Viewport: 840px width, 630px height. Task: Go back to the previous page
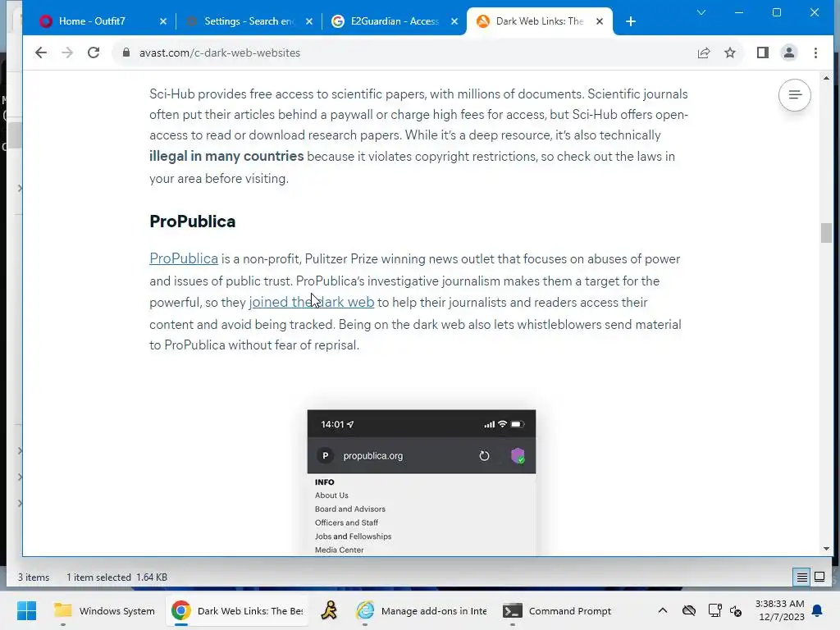coord(41,52)
